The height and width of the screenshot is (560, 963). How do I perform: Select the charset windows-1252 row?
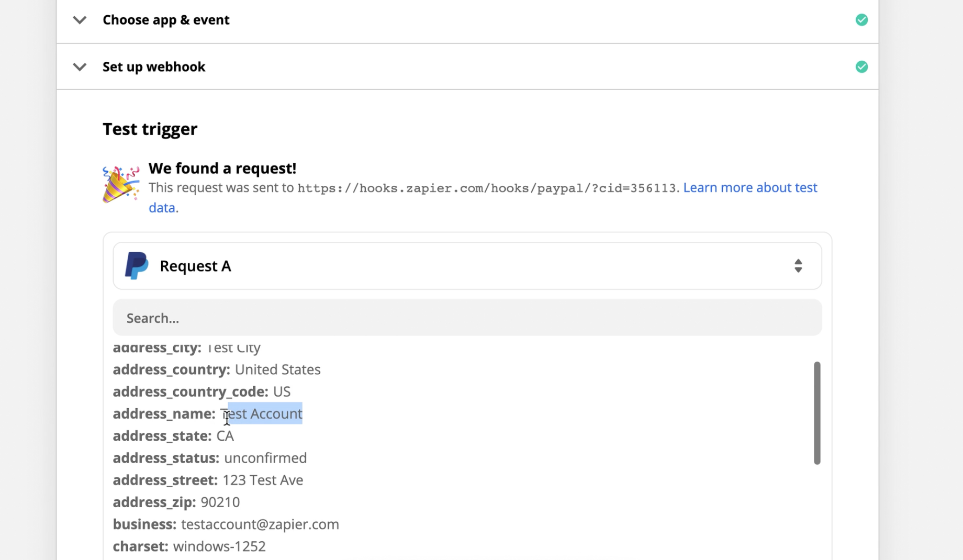(189, 546)
